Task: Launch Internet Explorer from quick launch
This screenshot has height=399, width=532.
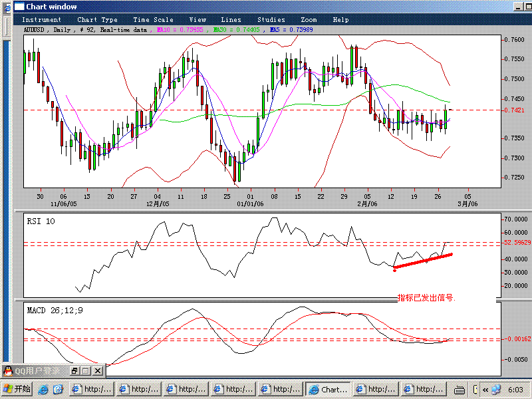Action: tap(43, 389)
